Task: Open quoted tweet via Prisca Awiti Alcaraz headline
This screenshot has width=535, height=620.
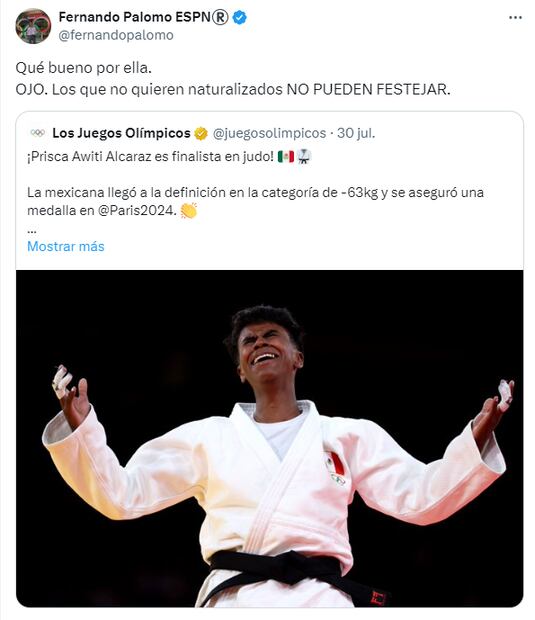Action: click(150, 157)
